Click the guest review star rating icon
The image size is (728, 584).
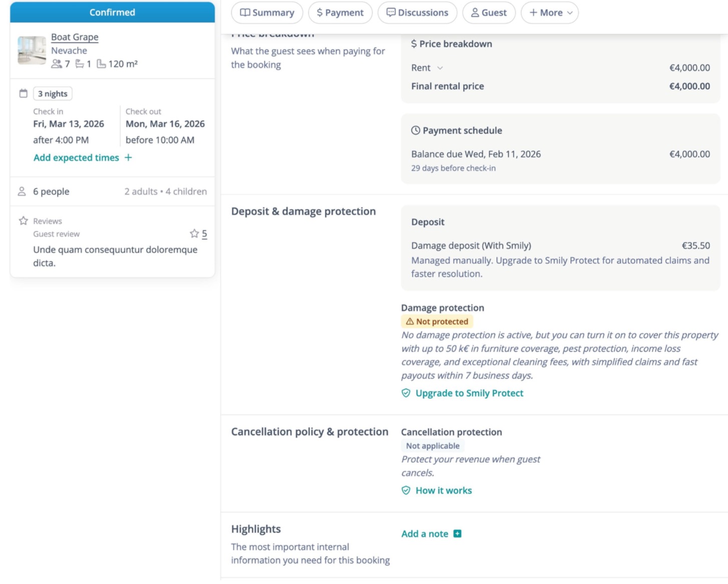194,233
